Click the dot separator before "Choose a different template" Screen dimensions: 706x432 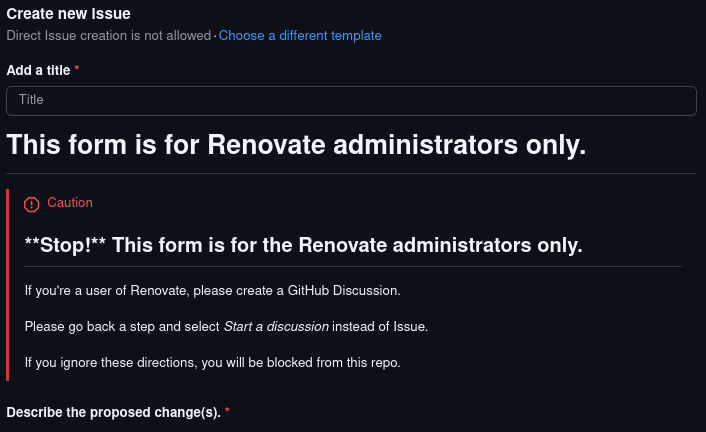tap(215, 35)
